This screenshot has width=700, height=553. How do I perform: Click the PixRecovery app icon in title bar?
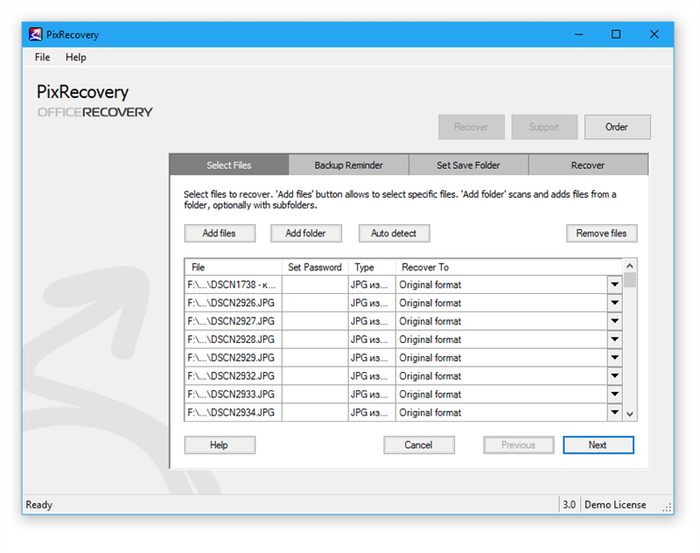(36, 35)
